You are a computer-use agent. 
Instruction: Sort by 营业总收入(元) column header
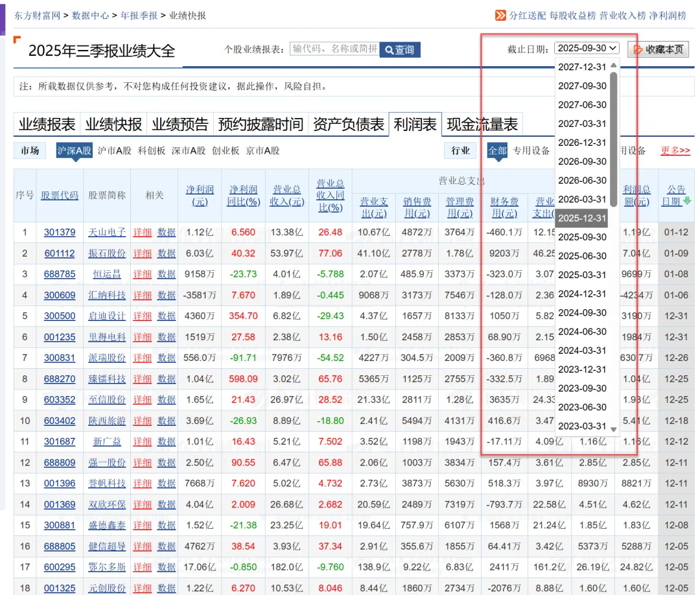point(286,196)
